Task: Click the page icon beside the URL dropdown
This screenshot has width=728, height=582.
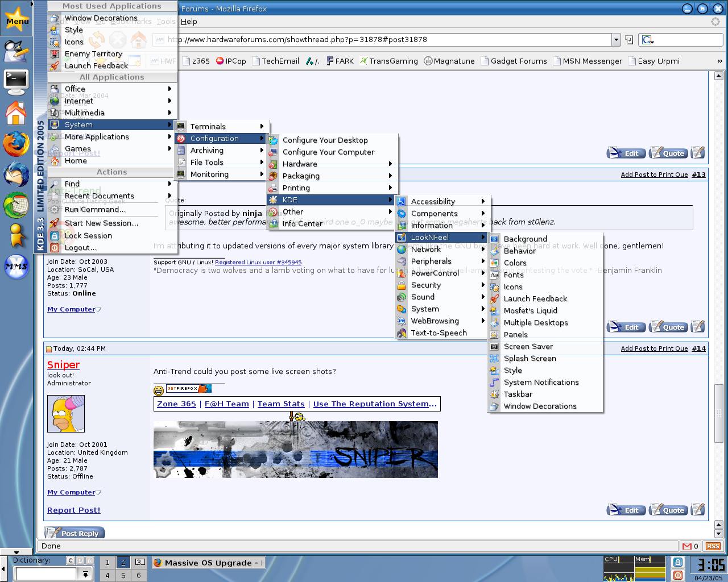Action: (629, 39)
